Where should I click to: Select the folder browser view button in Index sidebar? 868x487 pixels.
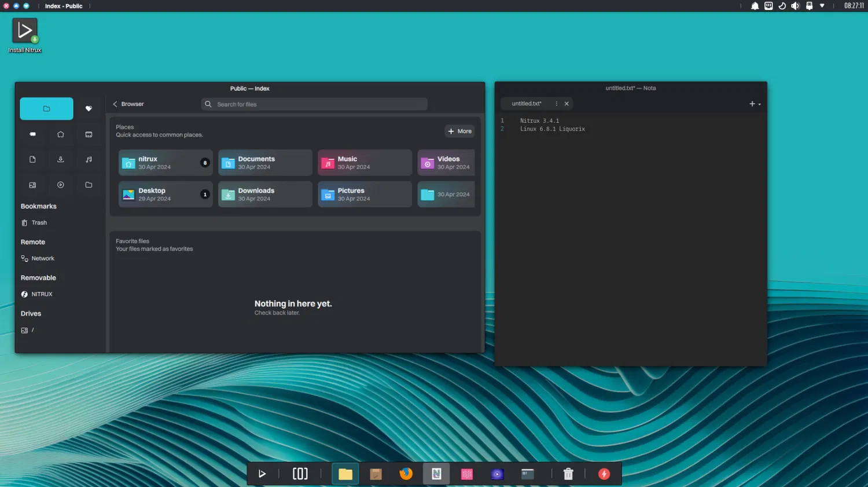click(46, 108)
